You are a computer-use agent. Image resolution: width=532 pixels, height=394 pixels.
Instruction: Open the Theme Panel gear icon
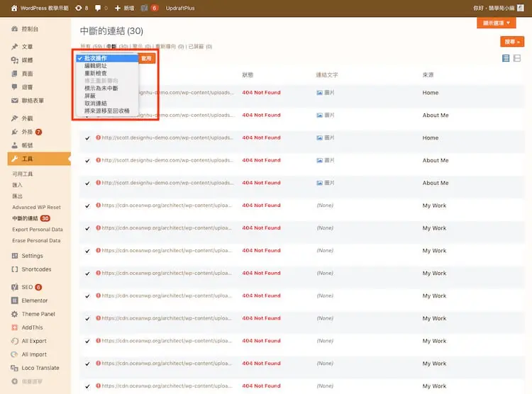pyautogui.click(x=15, y=314)
